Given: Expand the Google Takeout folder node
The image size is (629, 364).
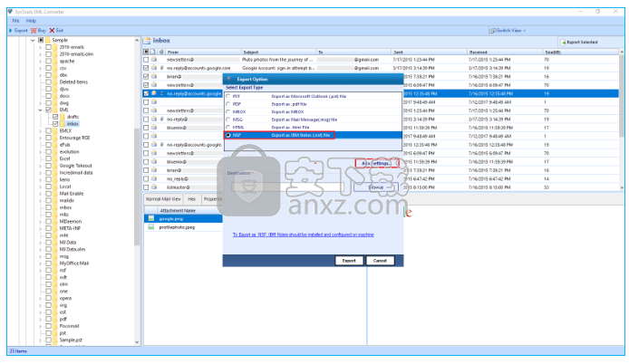Looking at the screenshot, I should (x=40, y=166).
